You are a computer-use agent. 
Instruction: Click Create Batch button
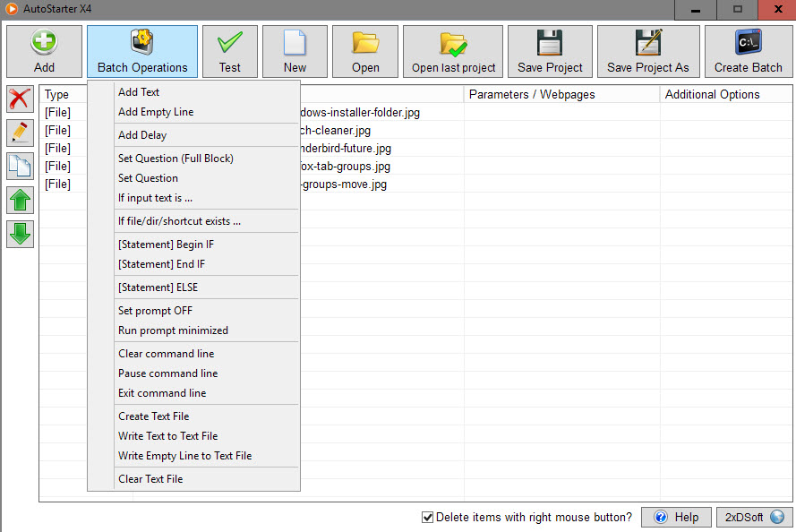[749, 52]
